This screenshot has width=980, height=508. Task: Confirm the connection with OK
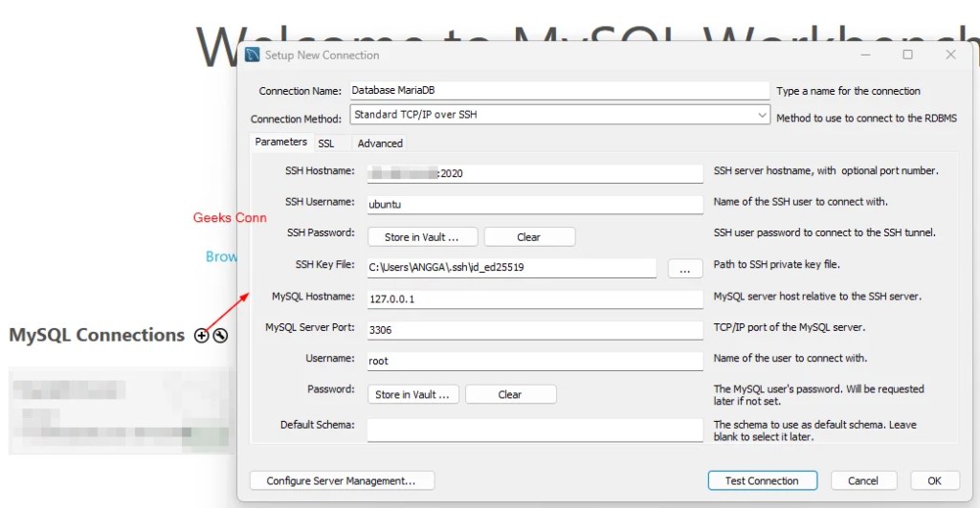934,480
